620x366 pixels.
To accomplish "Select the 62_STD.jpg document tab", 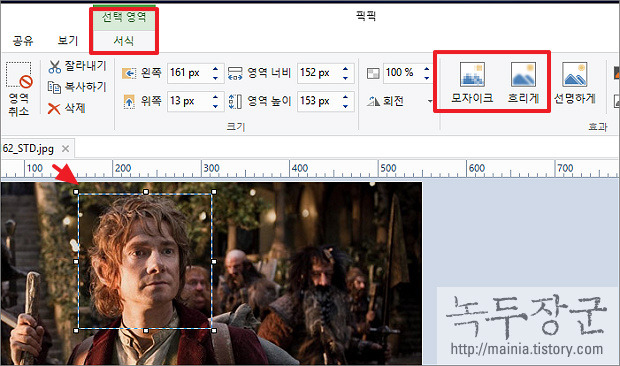I will (28, 149).
